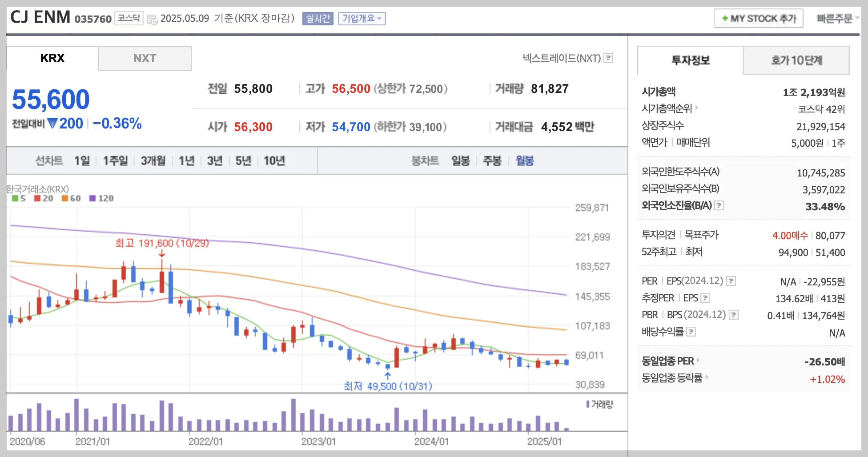The height and width of the screenshot is (457, 868).
Task: Open help icon next to 추정PER EPS
Action: point(705,298)
